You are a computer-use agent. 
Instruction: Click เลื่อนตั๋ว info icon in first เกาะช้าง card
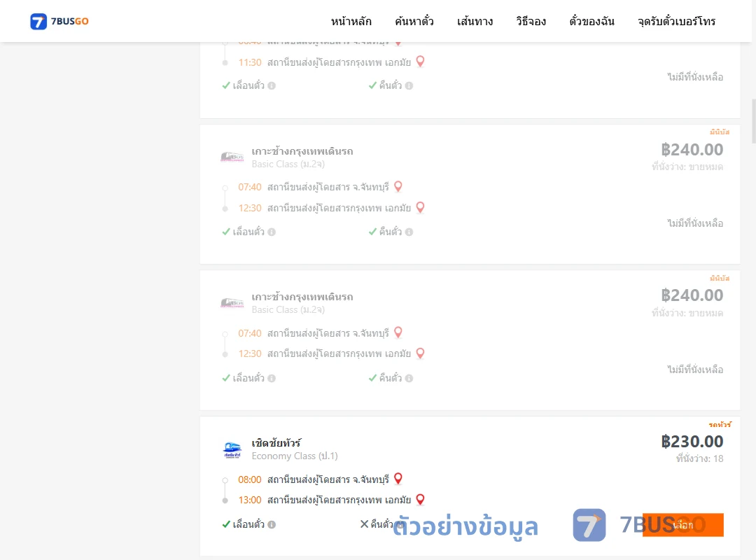point(272,232)
